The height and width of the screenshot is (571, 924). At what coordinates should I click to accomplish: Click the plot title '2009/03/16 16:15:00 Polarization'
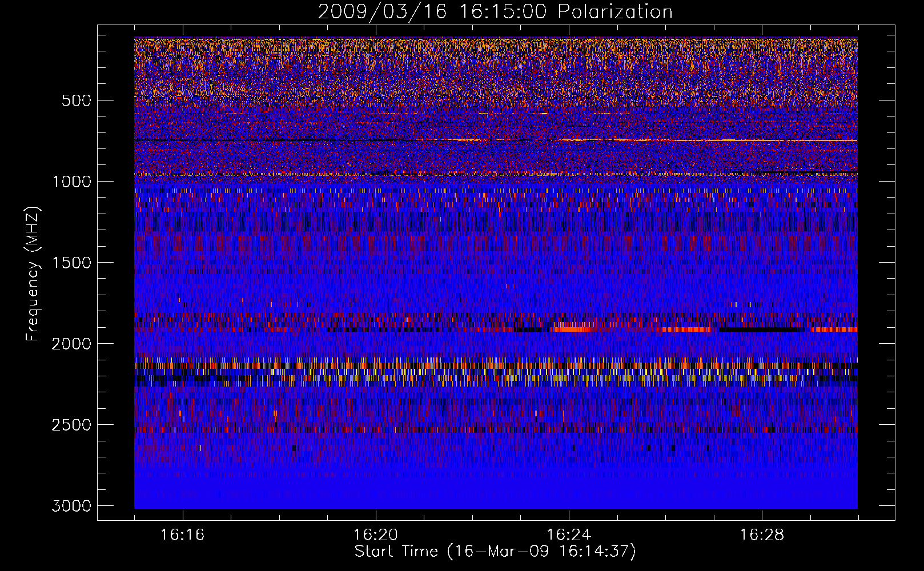[x=495, y=11]
